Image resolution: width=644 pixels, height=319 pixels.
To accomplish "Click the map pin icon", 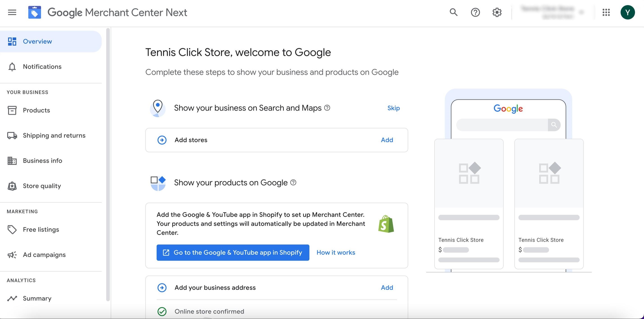I will [x=158, y=108].
